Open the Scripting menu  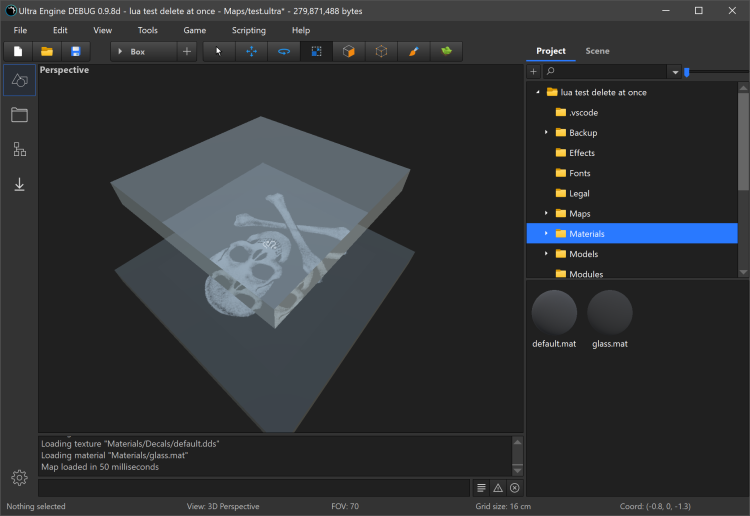249,30
